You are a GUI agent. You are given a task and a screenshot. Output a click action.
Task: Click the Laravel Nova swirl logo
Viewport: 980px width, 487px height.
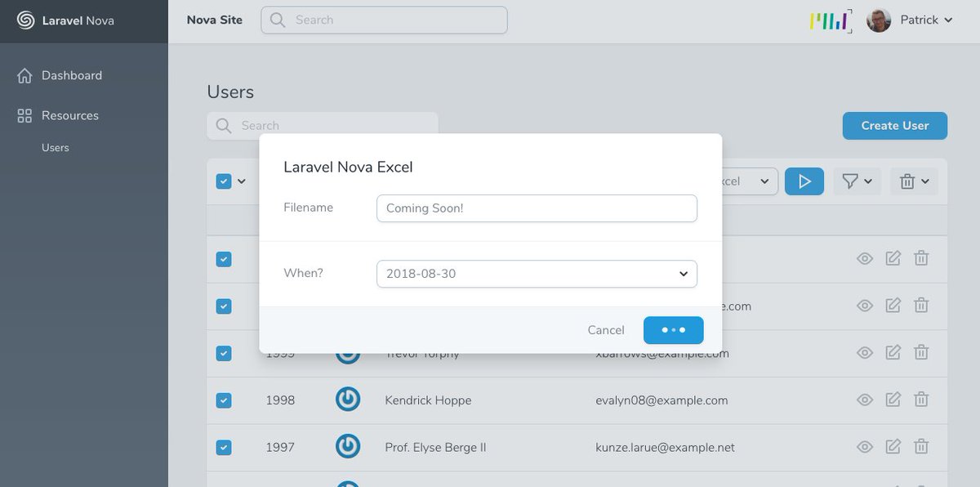(25, 20)
